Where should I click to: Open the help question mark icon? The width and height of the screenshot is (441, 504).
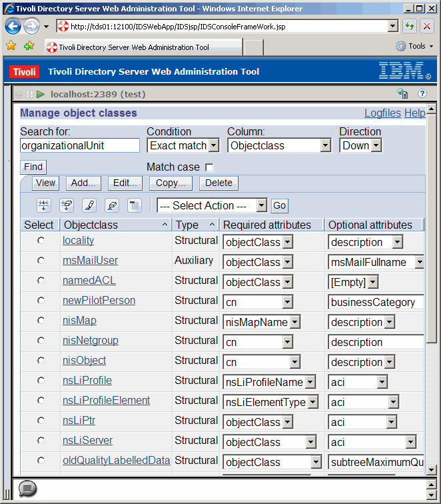click(x=422, y=94)
